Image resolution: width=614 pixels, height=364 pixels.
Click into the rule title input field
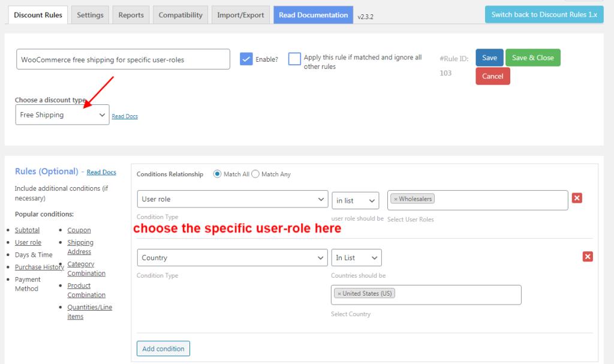click(123, 59)
